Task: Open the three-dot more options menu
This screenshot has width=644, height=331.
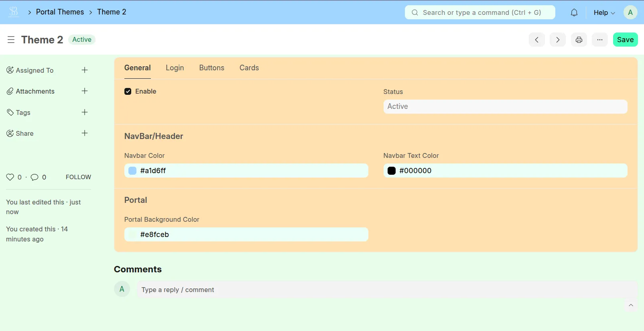Action: pyautogui.click(x=599, y=40)
